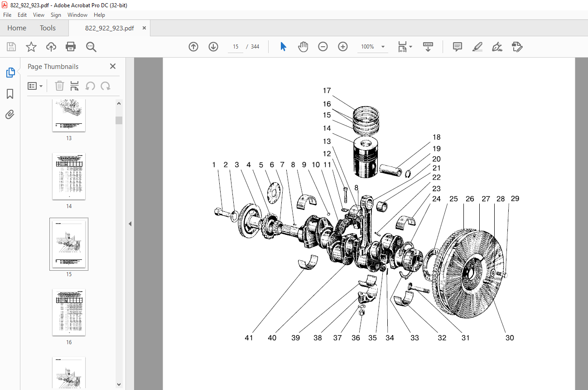Open the Help menu
This screenshot has height=390, width=588.
(x=99, y=15)
